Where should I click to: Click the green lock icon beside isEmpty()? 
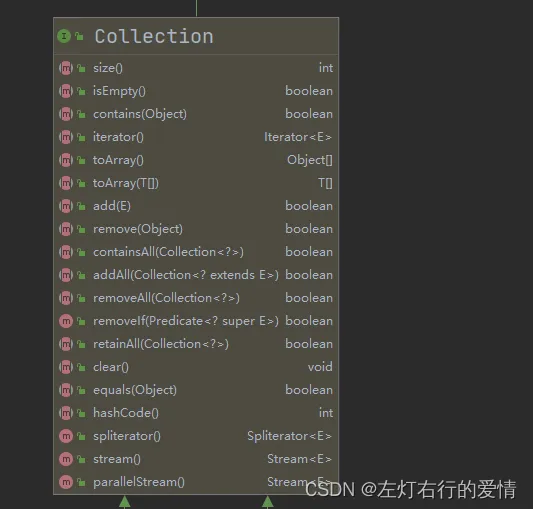(81, 91)
